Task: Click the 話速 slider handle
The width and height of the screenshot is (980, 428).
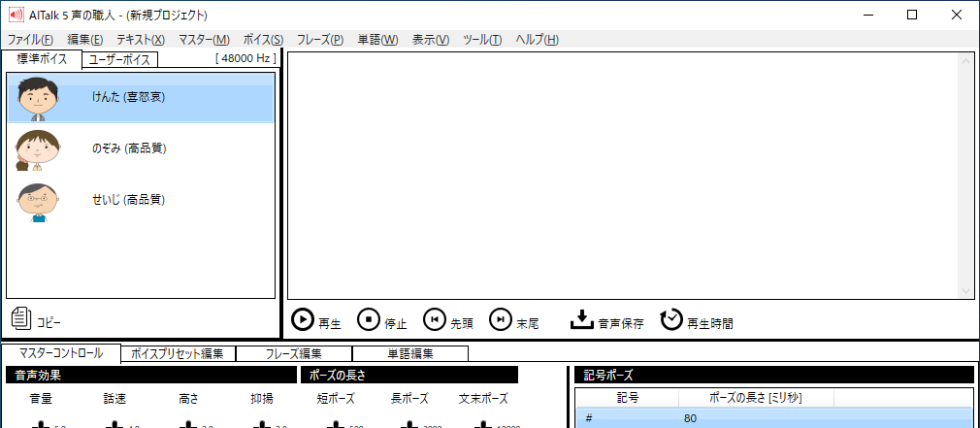Action: [x=114, y=424]
